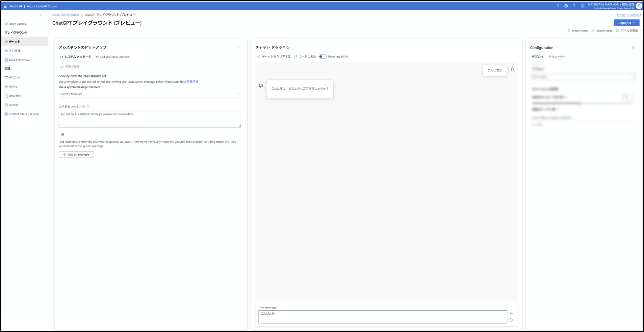Open Content filters (Preview) in sidebar

point(22,114)
